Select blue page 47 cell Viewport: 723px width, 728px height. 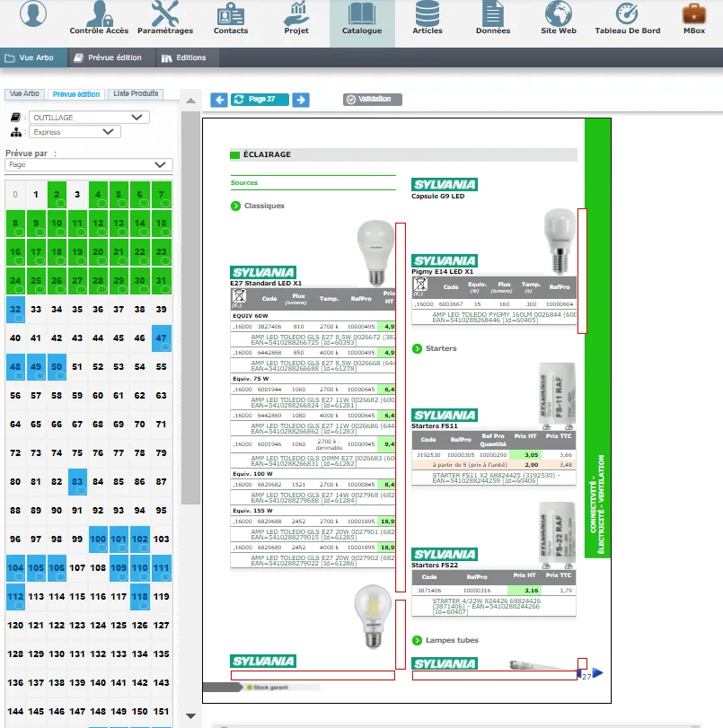coord(162,338)
